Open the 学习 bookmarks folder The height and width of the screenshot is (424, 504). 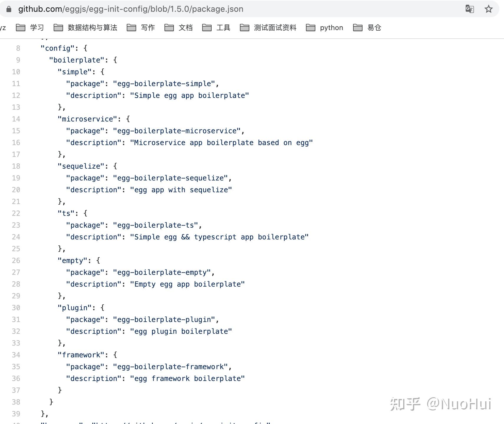[x=30, y=28]
